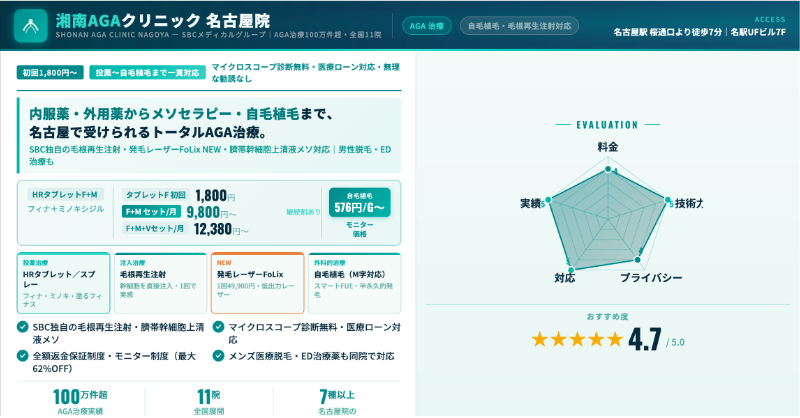This screenshot has width=800, height=418.
Task: Open the 外科的治療 自毛植毛 treatment card
Action: 354,279
